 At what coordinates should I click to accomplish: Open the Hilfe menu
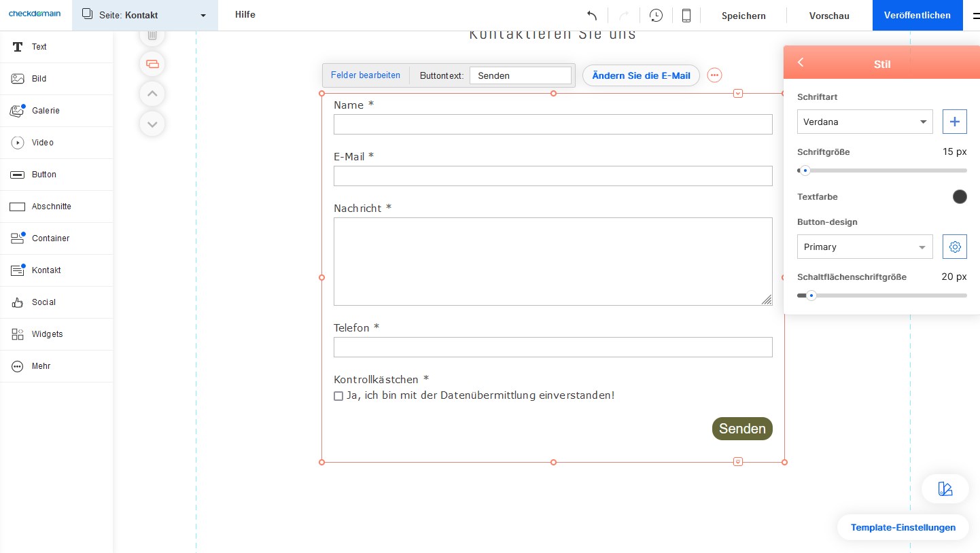pyautogui.click(x=245, y=15)
